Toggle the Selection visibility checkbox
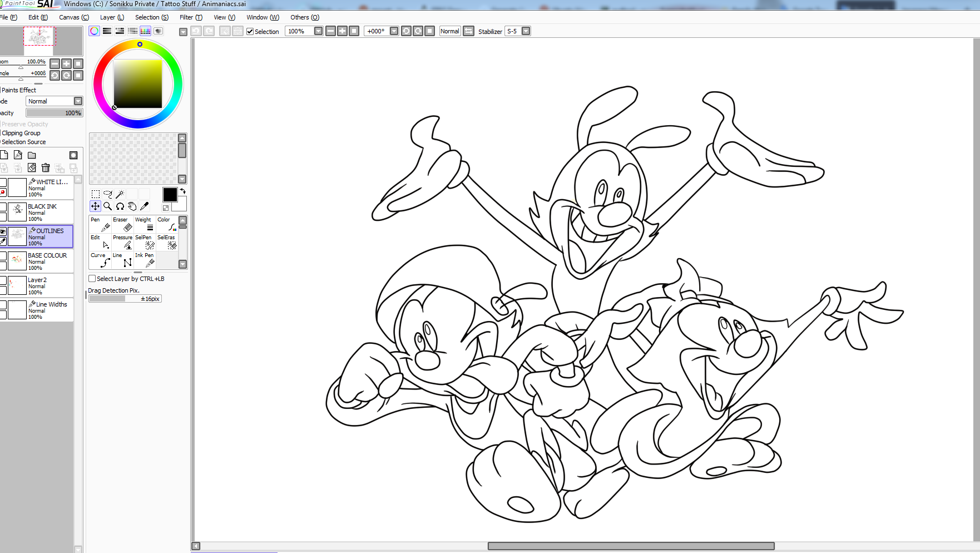 (250, 32)
